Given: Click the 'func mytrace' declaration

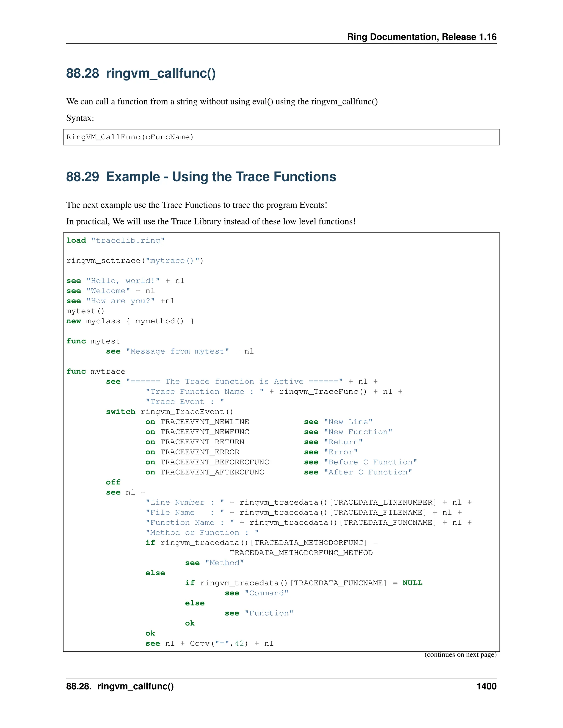Looking at the screenshot, I should tap(96, 371).
